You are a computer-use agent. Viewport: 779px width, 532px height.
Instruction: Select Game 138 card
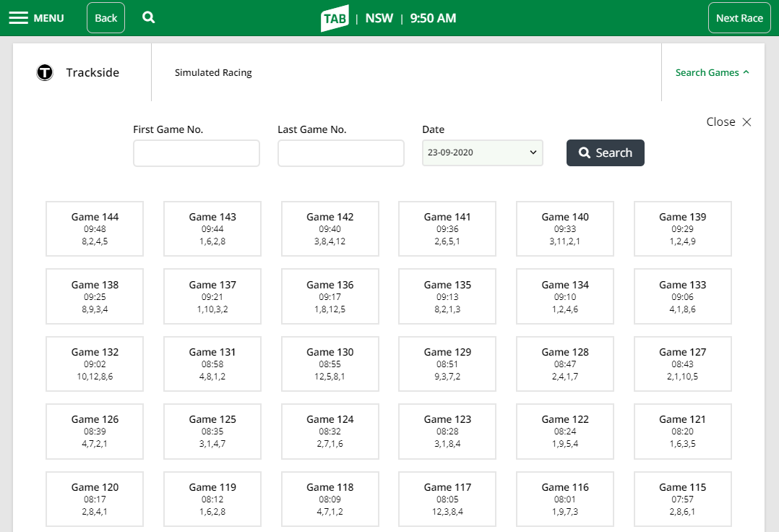pos(95,296)
